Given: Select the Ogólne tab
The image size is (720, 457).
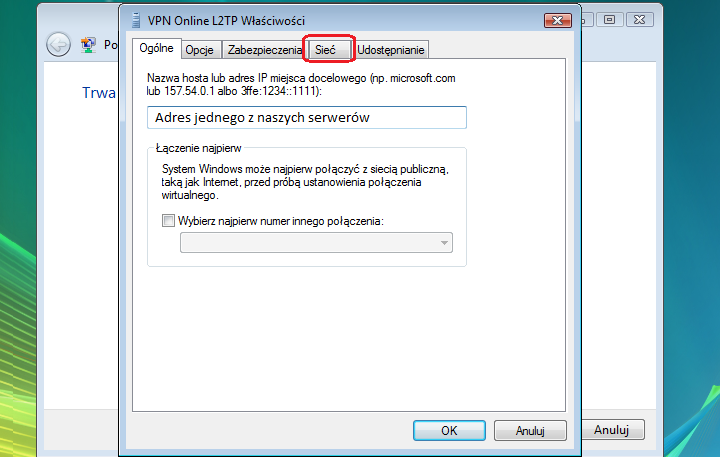Looking at the screenshot, I should point(157,48).
